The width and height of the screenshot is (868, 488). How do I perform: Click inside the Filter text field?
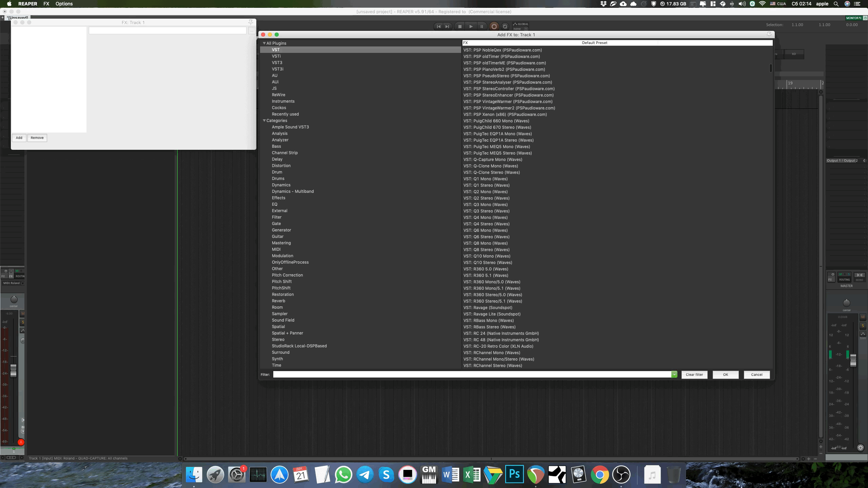coord(472,374)
